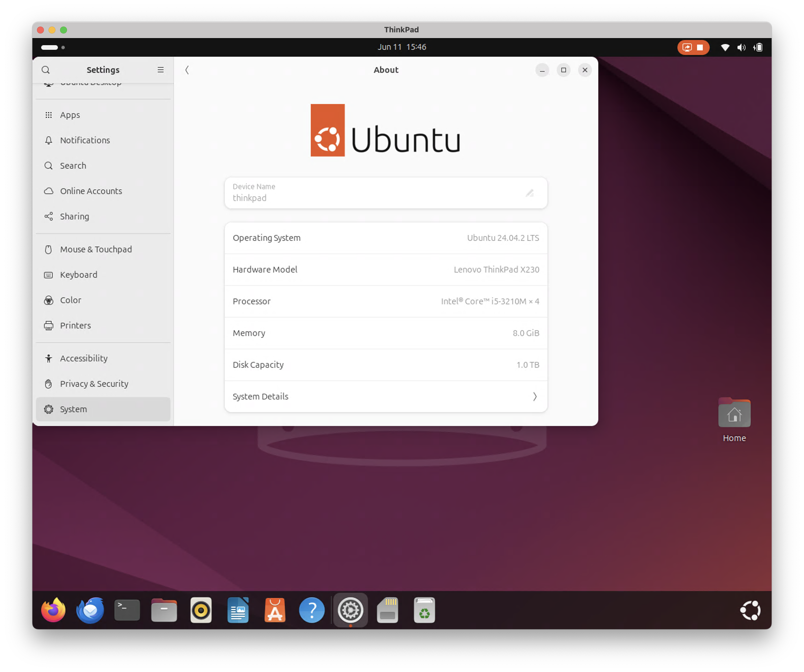The width and height of the screenshot is (804, 672).
Task: Switch to the Apps settings section
Action: (70, 115)
